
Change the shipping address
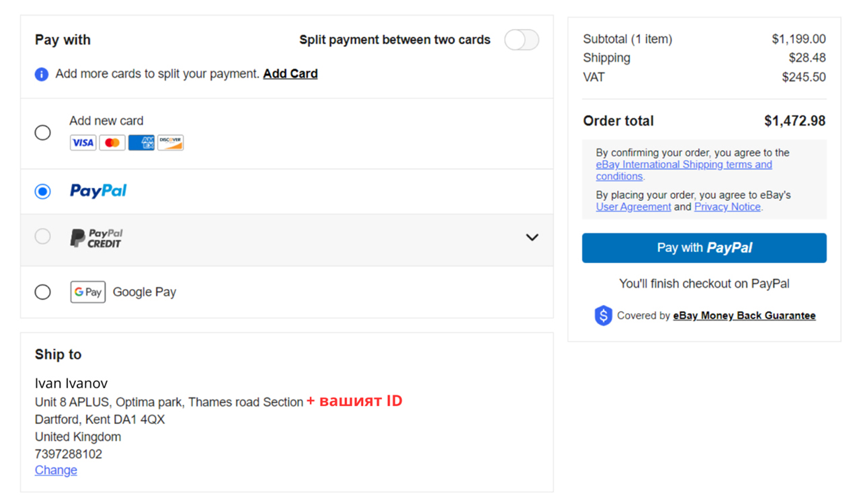(56, 470)
